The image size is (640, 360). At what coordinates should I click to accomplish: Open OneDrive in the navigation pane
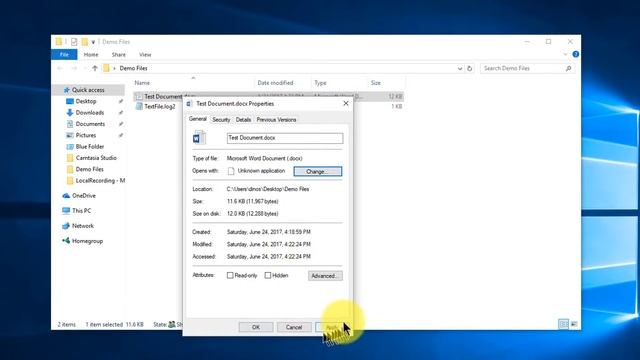pos(84,196)
